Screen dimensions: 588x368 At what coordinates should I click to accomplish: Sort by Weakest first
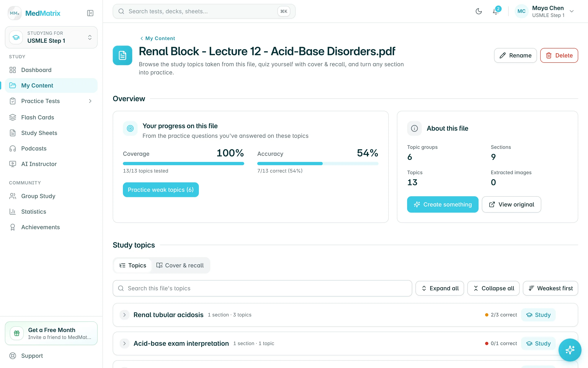point(551,288)
